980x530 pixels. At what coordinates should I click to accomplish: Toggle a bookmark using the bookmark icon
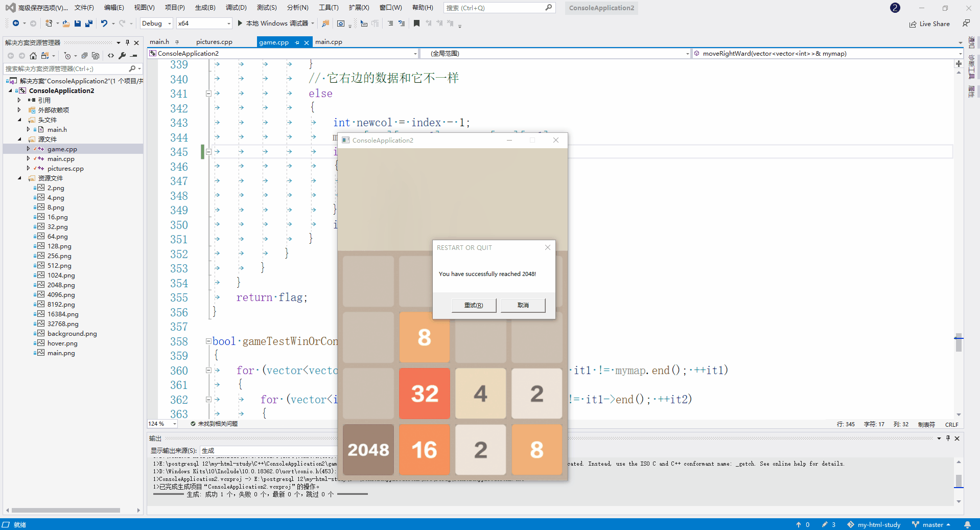point(417,23)
